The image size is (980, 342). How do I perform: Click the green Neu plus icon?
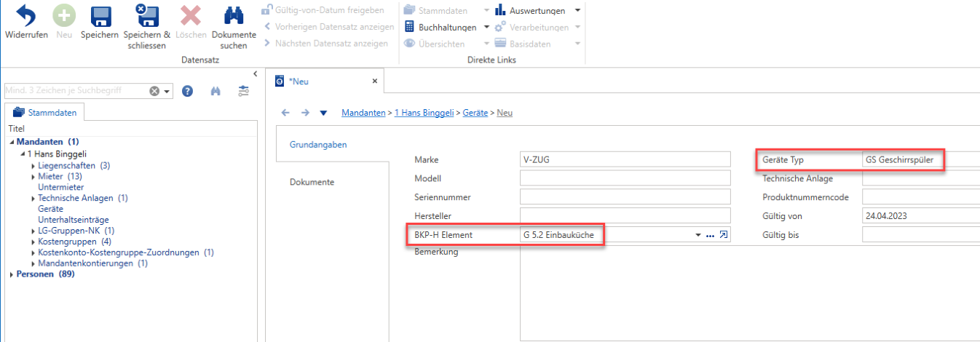[64, 16]
